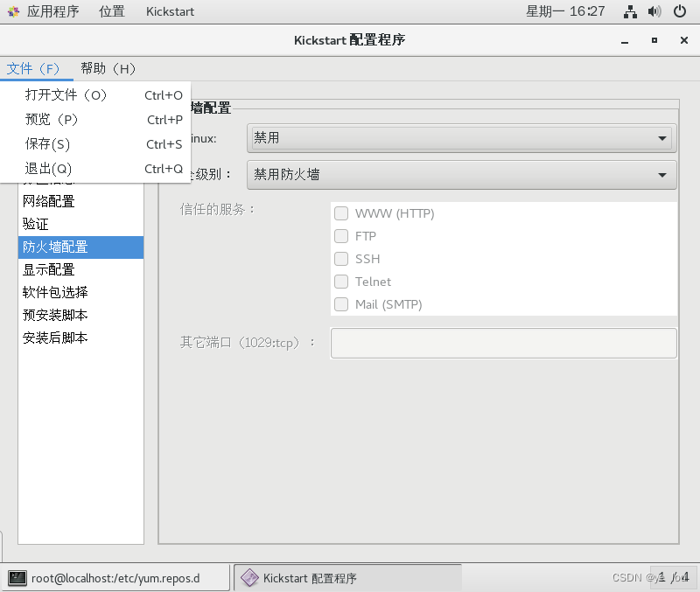
Task: Click the Kickstart 配置程序 icon in taskbar
Action: coord(249,578)
